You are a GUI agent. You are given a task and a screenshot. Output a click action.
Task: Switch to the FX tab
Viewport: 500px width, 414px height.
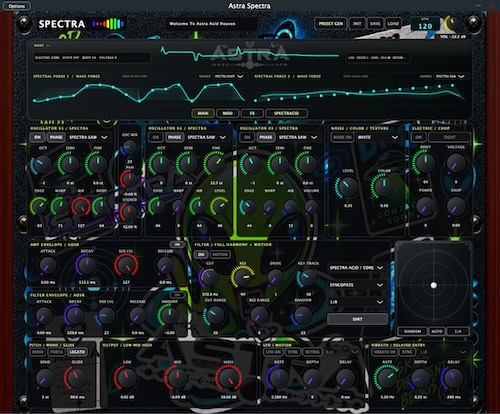tap(252, 113)
